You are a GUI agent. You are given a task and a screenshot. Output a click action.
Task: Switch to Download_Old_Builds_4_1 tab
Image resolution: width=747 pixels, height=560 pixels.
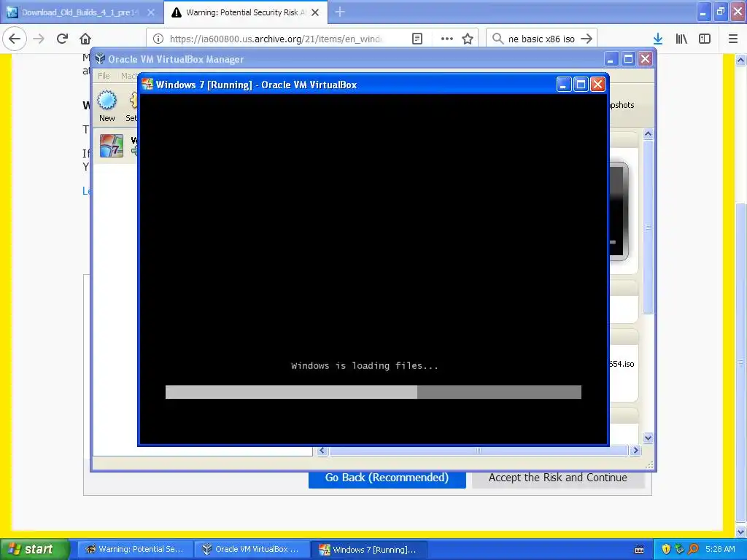(x=81, y=12)
